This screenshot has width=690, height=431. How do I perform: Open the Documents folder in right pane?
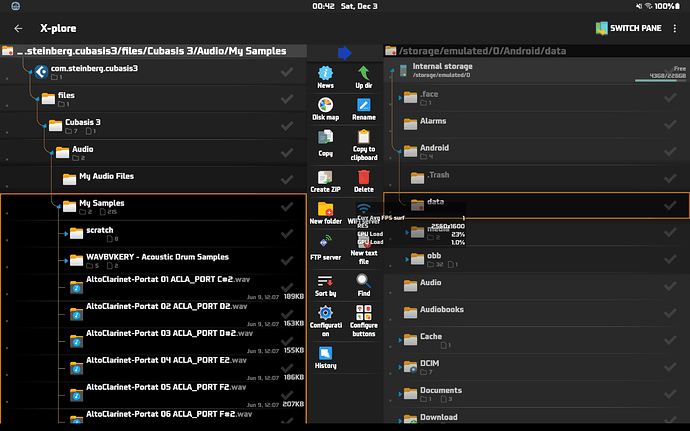(440, 391)
